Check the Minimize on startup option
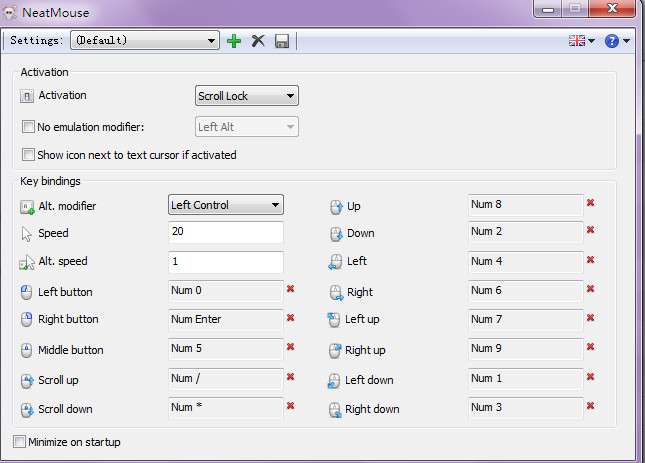The image size is (645, 463). [20, 441]
